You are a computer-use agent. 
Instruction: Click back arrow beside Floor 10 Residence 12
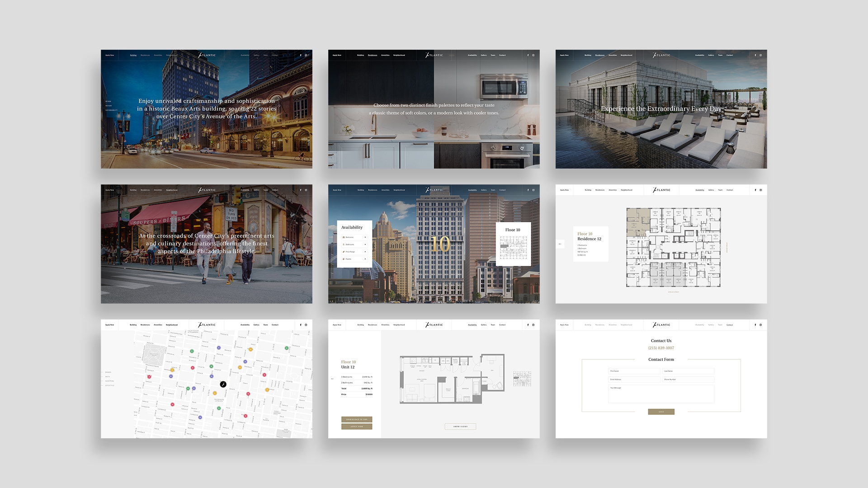[560, 244]
